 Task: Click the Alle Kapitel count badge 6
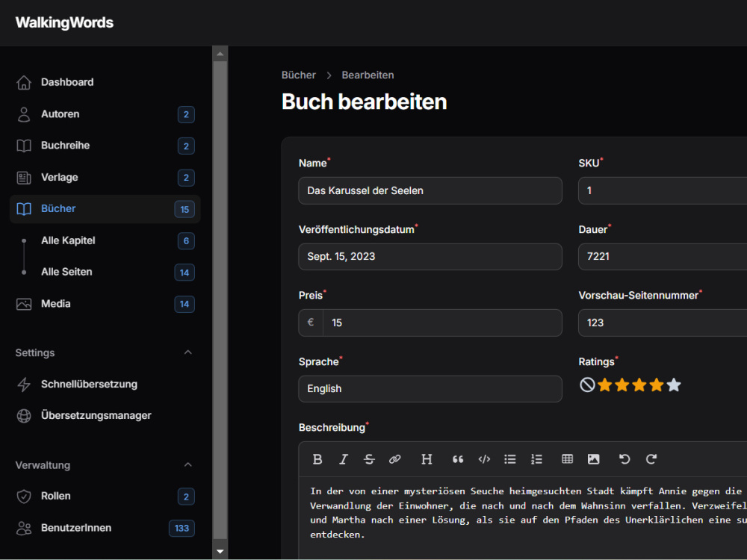coord(186,241)
